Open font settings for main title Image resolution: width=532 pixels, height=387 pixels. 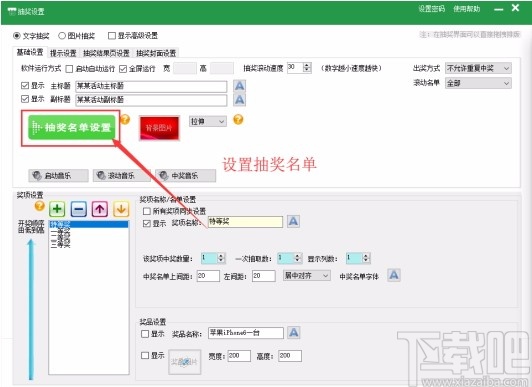[240, 86]
